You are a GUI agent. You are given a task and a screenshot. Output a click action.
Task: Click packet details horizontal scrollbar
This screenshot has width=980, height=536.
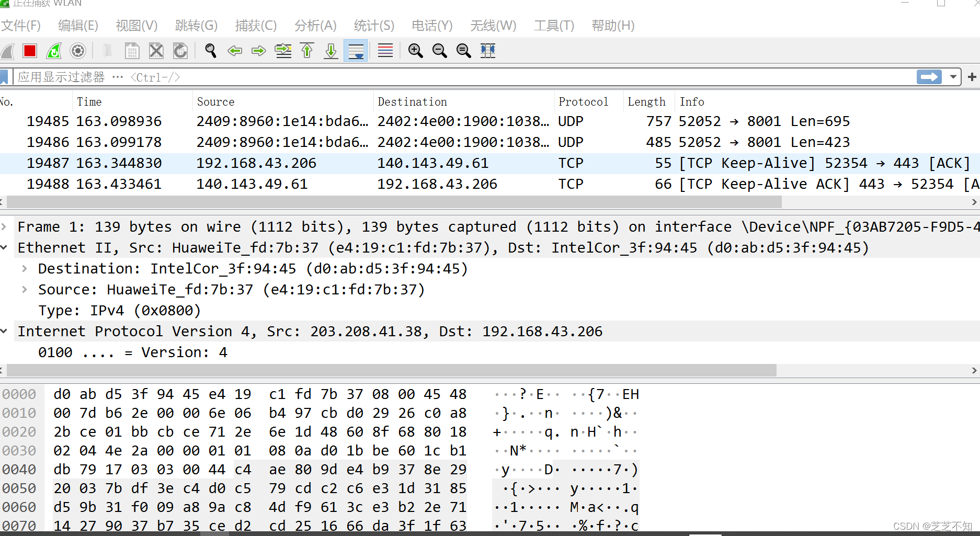(392, 370)
